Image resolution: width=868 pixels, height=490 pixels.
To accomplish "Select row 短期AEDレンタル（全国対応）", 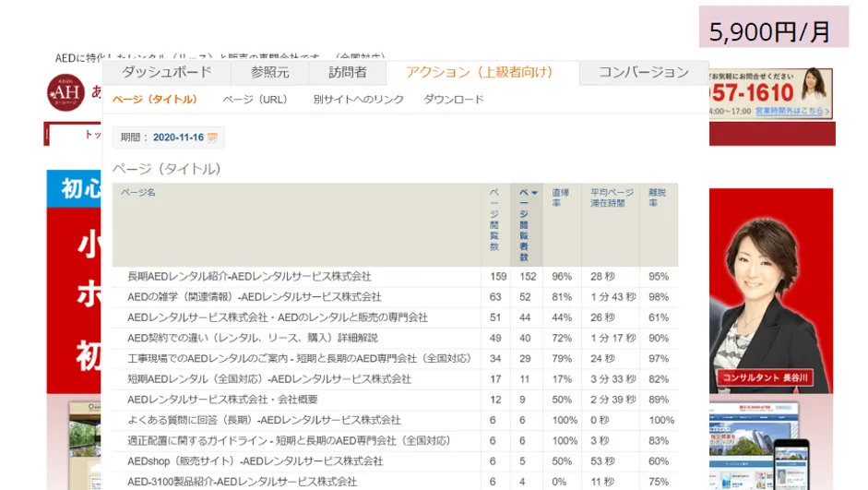I will tap(395, 378).
